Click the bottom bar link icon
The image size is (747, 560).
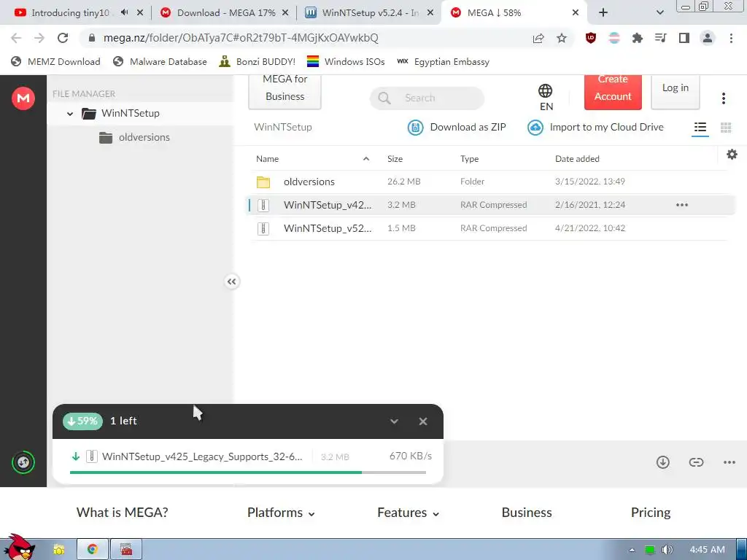pos(696,462)
